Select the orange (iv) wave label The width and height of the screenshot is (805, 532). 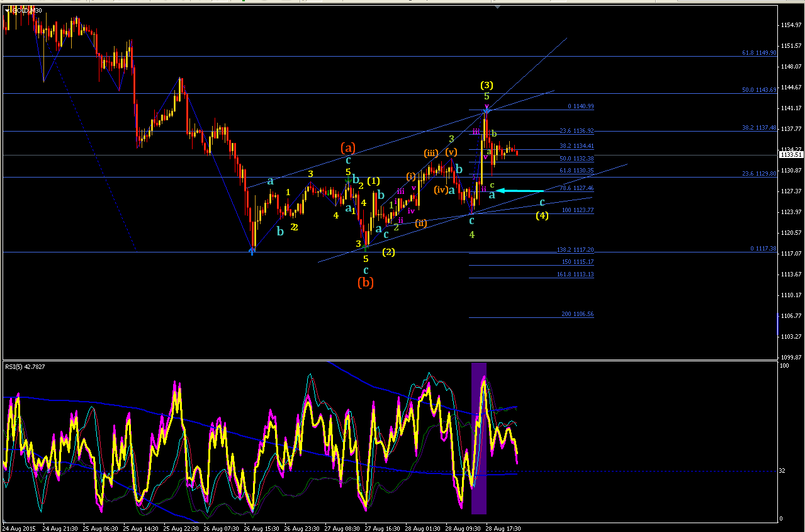441,190
